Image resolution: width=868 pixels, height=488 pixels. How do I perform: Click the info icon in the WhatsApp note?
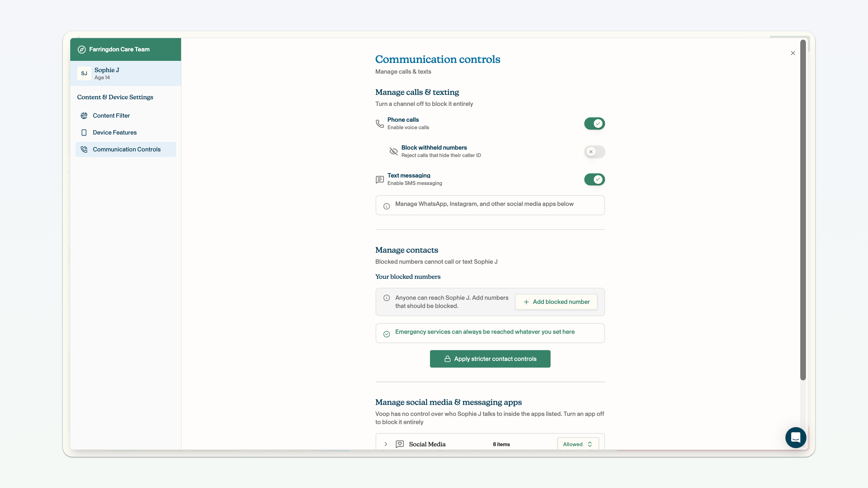click(x=387, y=206)
